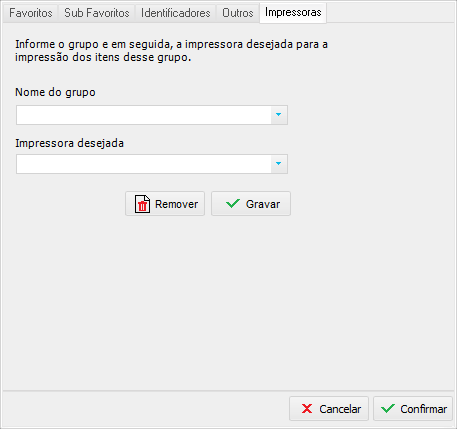The height and width of the screenshot is (429, 457).
Task: Click the Gravar button label
Action: [263, 204]
